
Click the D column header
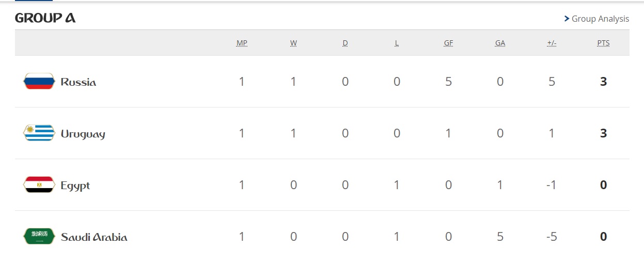345,43
